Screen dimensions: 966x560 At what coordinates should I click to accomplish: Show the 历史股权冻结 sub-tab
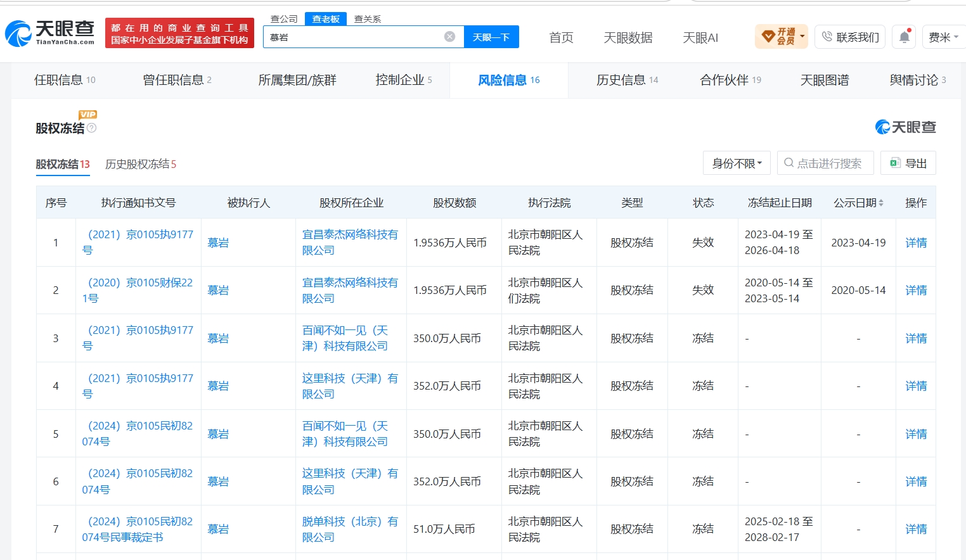(141, 164)
